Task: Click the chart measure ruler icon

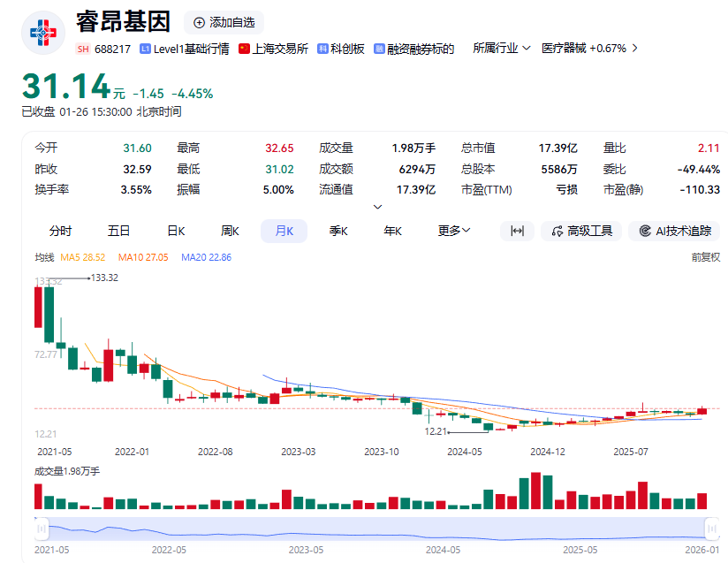Action: coord(517,231)
